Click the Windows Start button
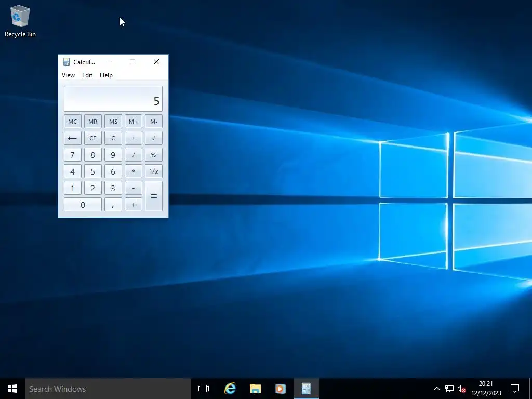The height and width of the screenshot is (399, 532). pyautogui.click(x=12, y=389)
